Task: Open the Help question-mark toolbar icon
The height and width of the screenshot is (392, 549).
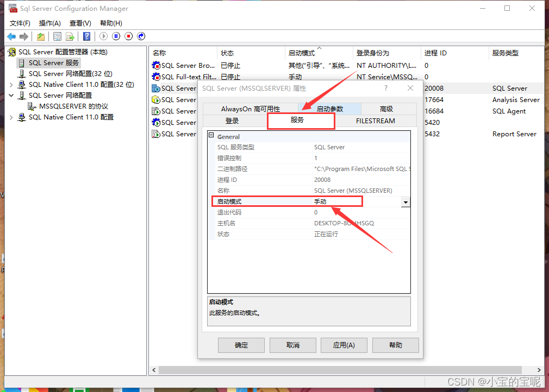Action: [x=86, y=36]
